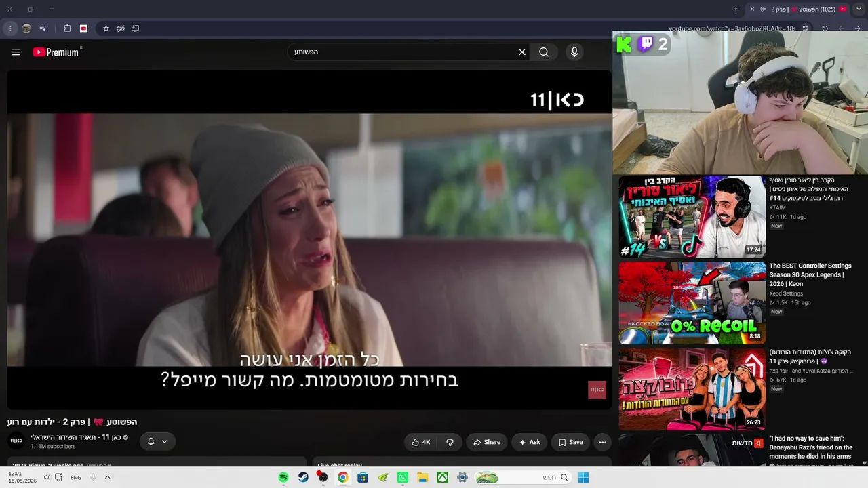Clear the YouTube search field text
868x488 pixels.
coord(522,52)
